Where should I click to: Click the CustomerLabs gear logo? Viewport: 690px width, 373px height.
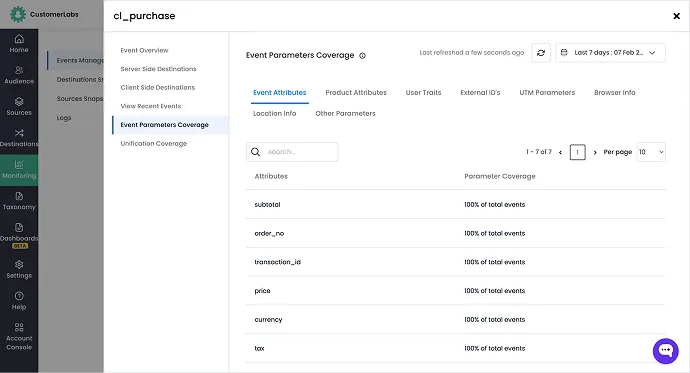pos(18,15)
